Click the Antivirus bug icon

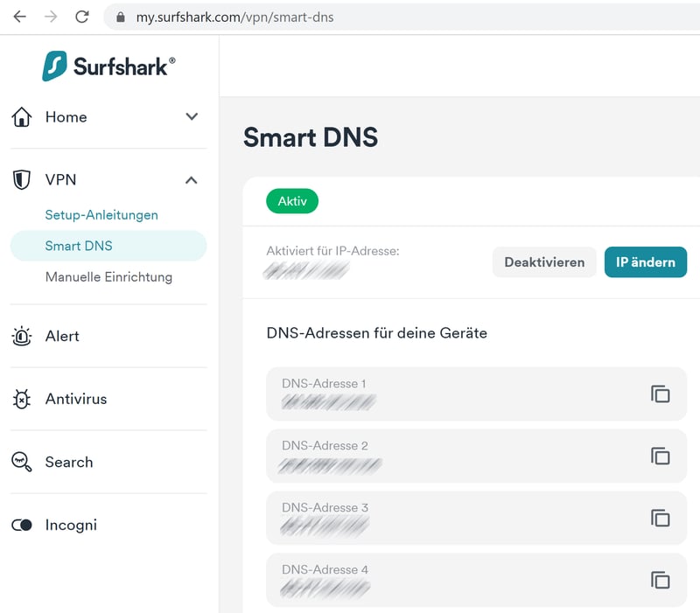tap(22, 399)
